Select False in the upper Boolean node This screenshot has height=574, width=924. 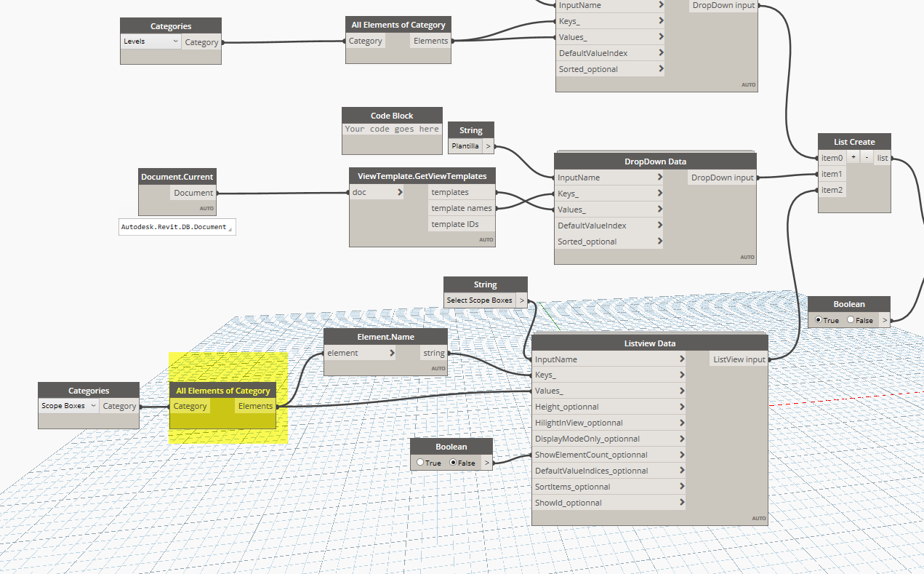pyautogui.click(x=850, y=319)
